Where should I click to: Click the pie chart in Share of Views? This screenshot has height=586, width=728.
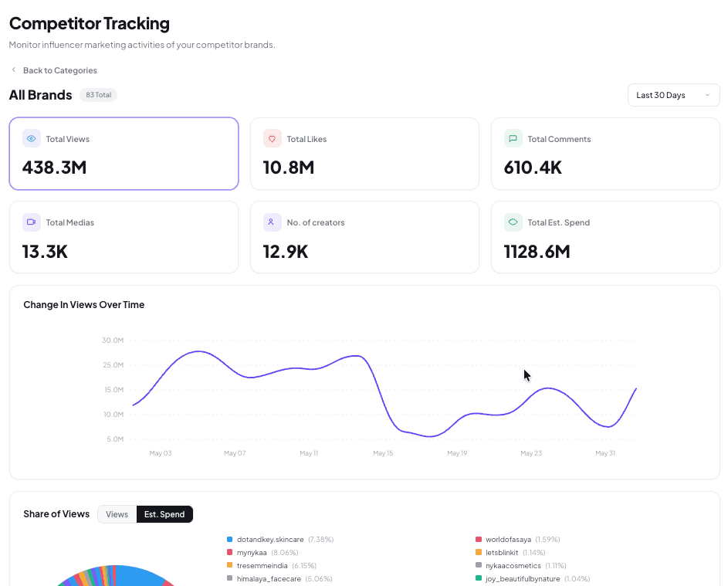(x=116, y=576)
